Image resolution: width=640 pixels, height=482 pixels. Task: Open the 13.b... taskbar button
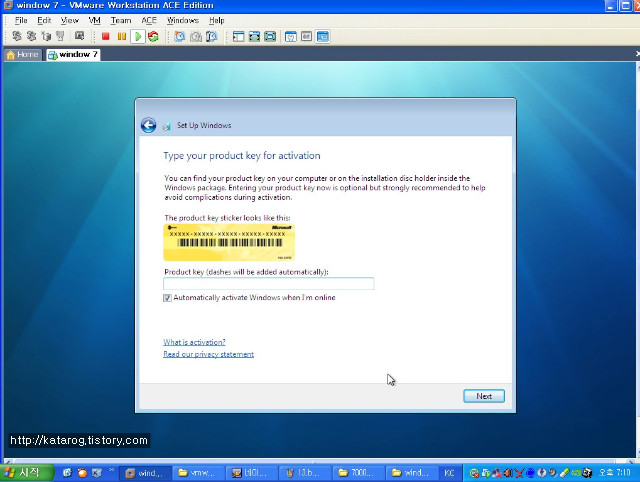pos(305,473)
